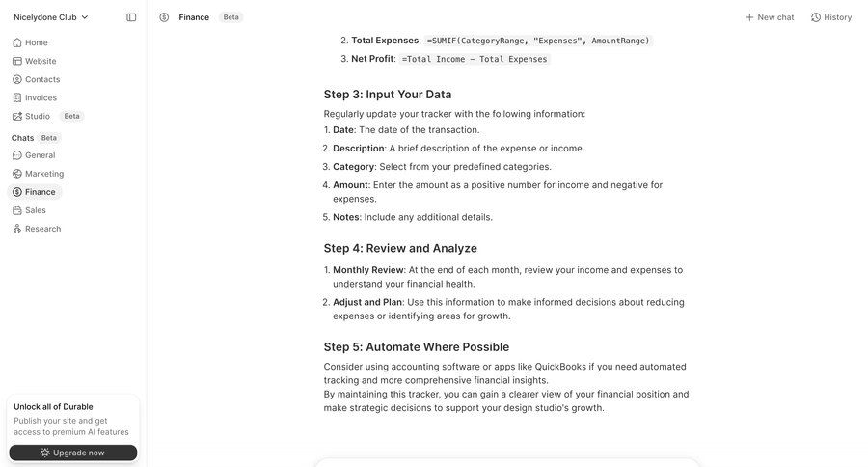This screenshot has width=868, height=467.
Task: Click the Finance chat icon in sidebar
Action: [x=17, y=192]
